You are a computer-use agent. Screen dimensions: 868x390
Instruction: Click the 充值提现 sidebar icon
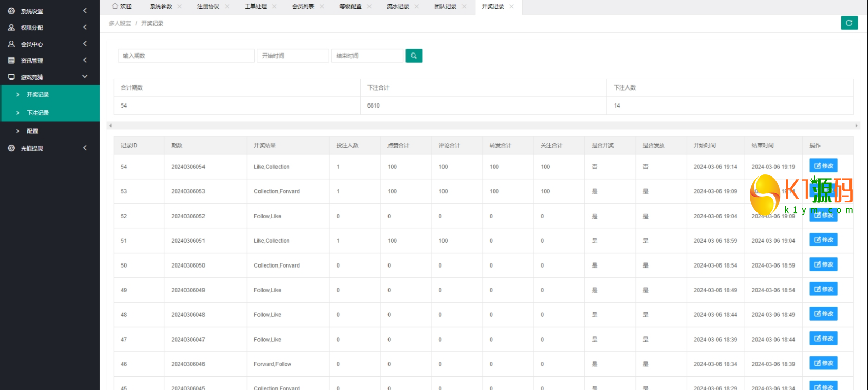tap(11, 148)
